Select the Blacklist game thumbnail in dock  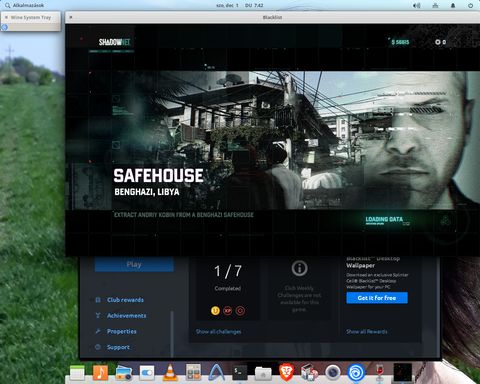[x=402, y=373]
